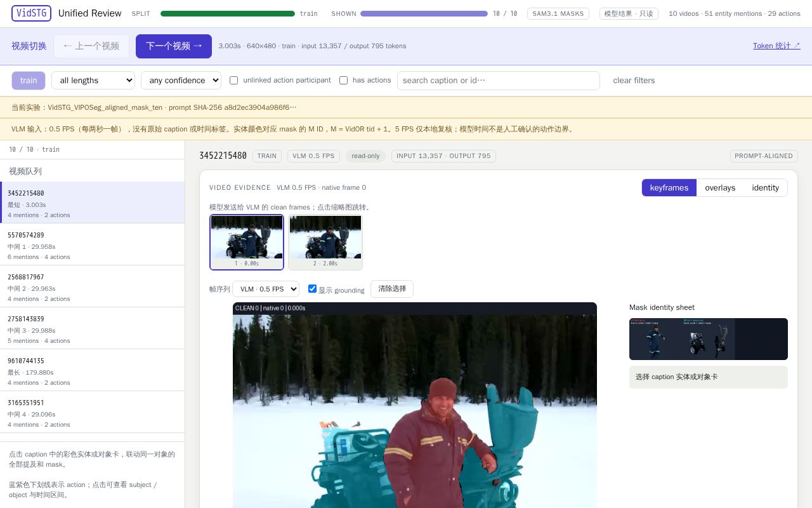Click the 视频队列 heading
812x508 pixels.
point(25,171)
